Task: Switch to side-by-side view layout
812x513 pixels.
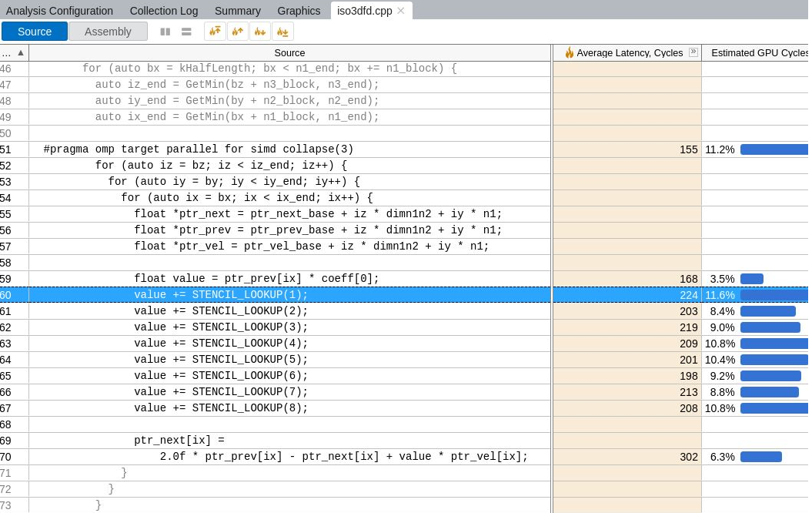Action: [x=165, y=32]
